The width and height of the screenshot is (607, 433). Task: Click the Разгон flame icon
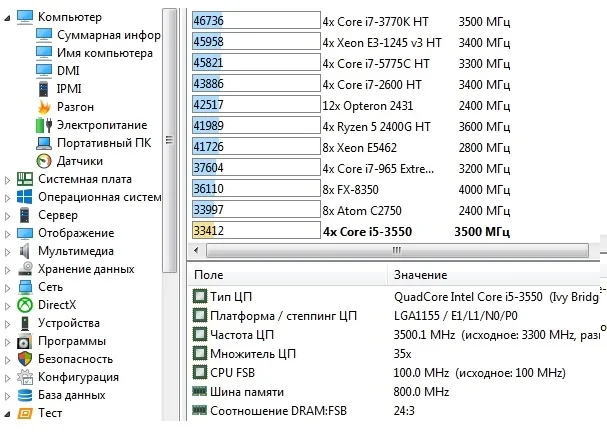click(x=44, y=107)
